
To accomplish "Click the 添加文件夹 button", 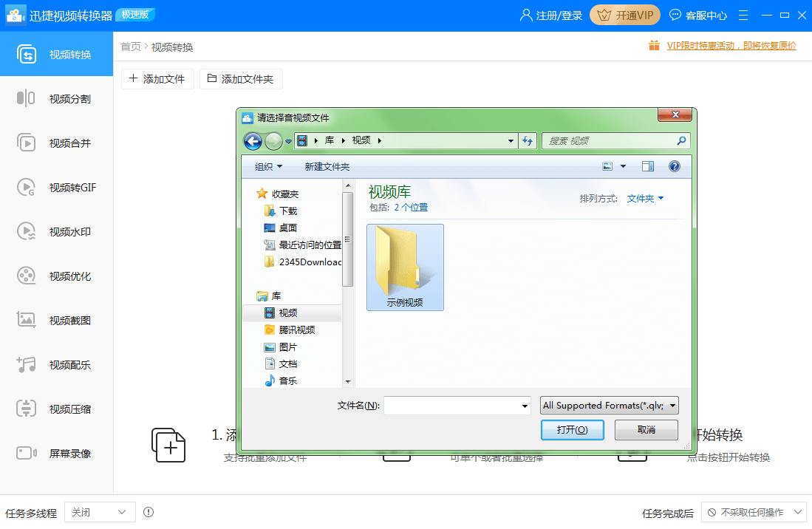I will 241,78.
